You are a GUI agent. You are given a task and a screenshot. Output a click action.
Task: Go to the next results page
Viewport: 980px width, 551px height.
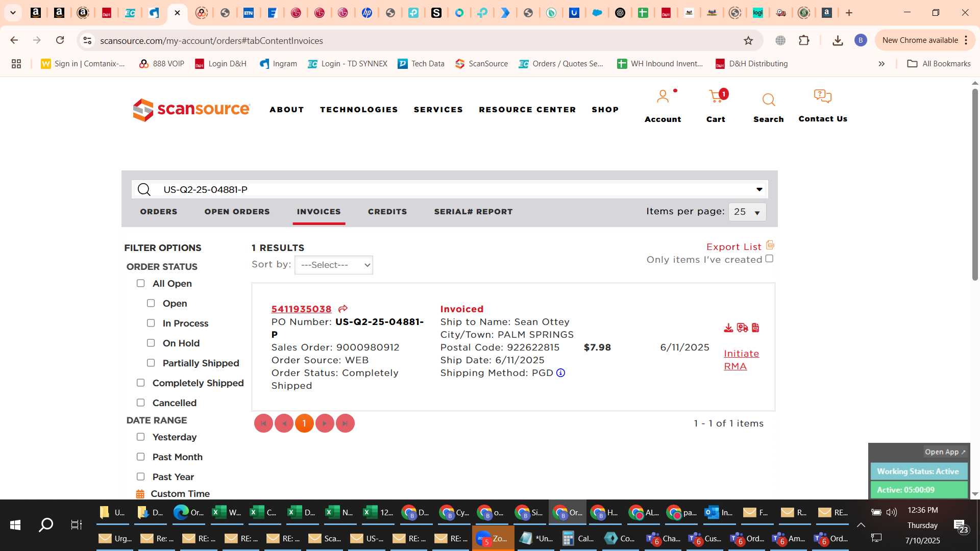coord(325,423)
